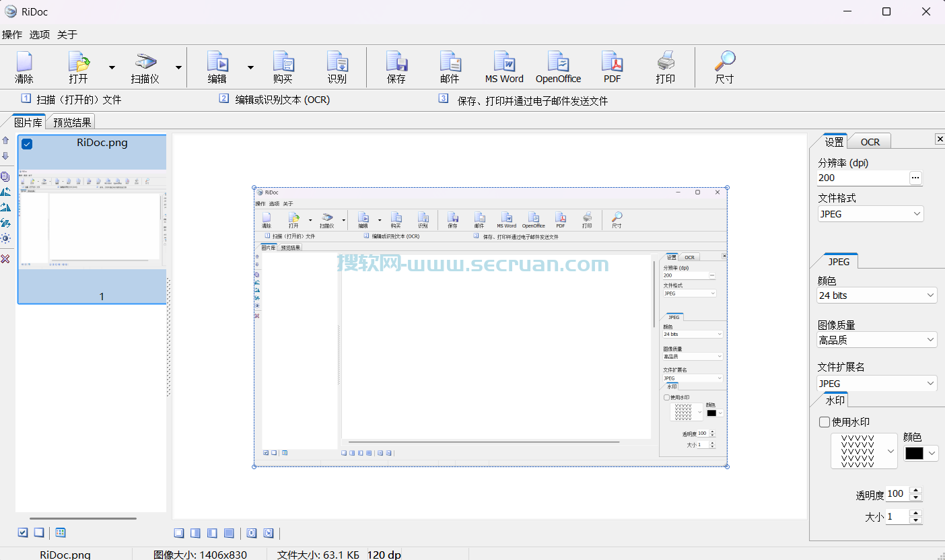Click the 大小 value field
Image resolution: width=945 pixels, height=560 pixels.
897,516
